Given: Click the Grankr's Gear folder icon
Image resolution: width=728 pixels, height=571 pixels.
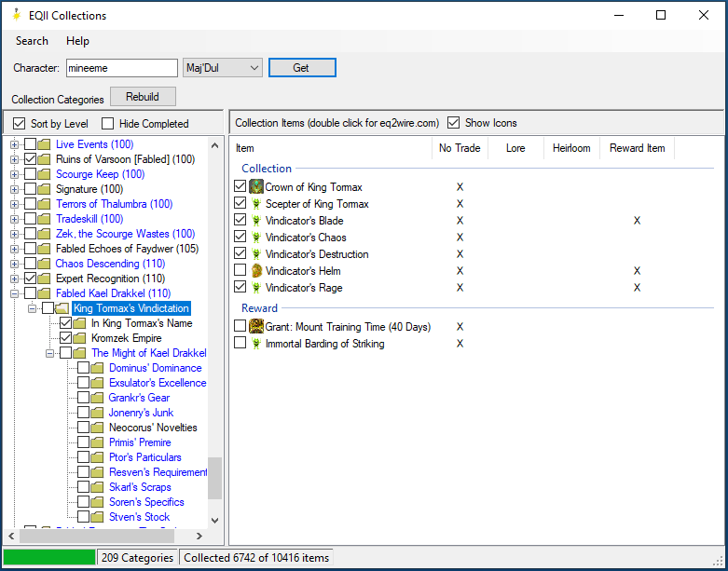Looking at the screenshot, I should coord(97,398).
